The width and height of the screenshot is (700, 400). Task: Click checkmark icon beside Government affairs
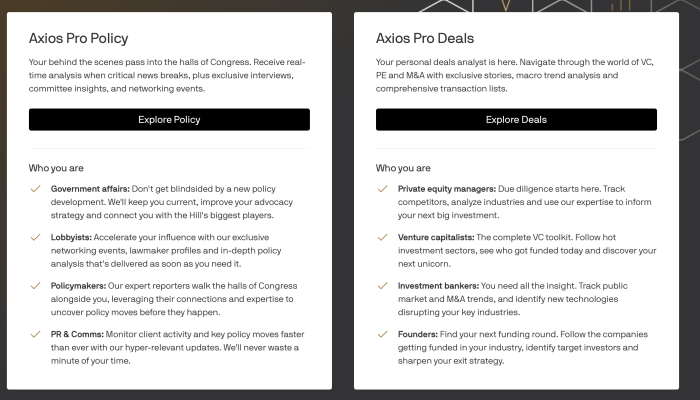(36, 189)
